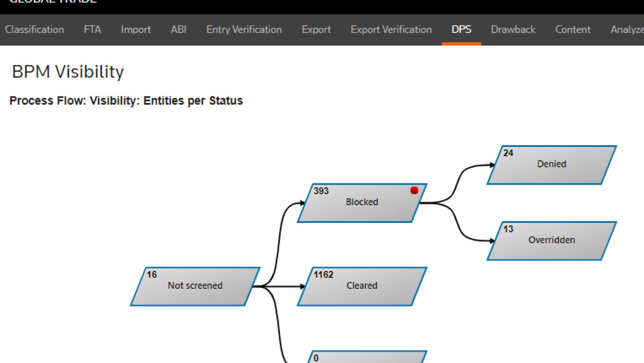Screen dimensions: 644x363
Task: Click the red alert dot on Blocked
Action: point(414,191)
